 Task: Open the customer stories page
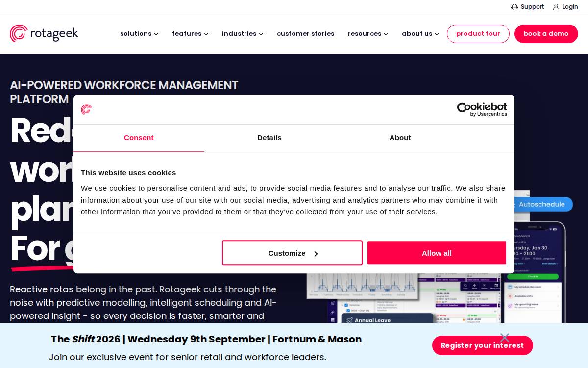pos(306,34)
